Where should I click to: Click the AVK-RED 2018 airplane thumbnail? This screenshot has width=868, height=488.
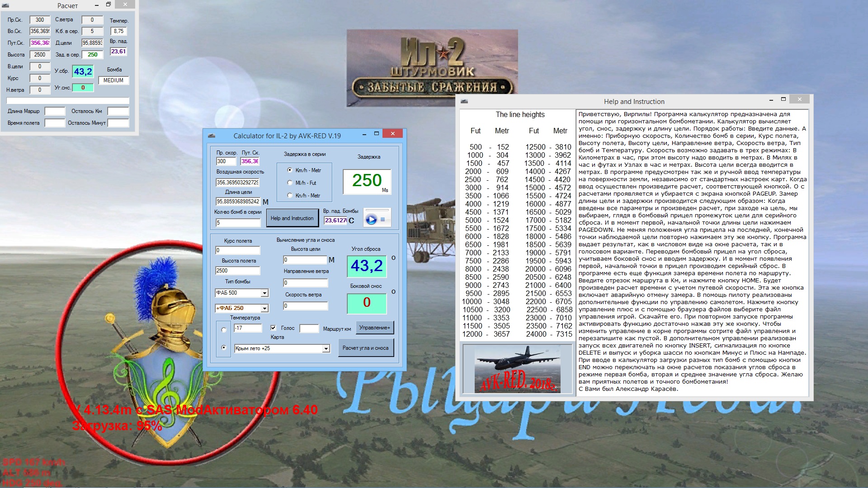(x=518, y=368)
